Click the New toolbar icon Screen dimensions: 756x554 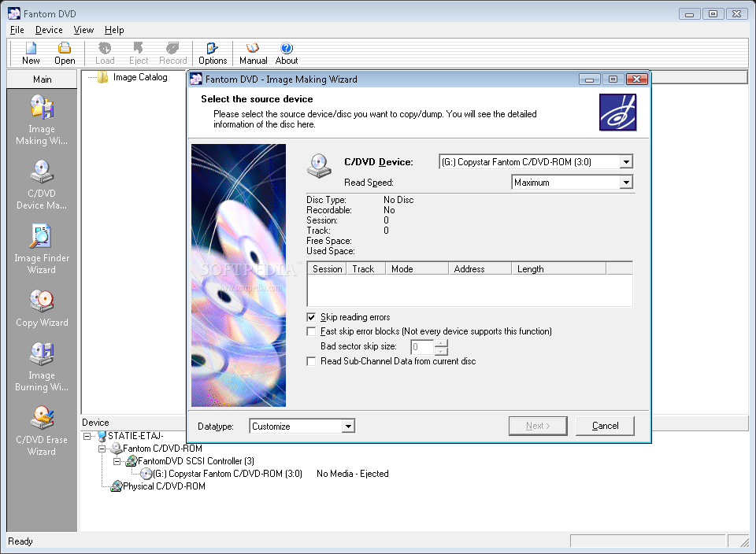point(31,48)
